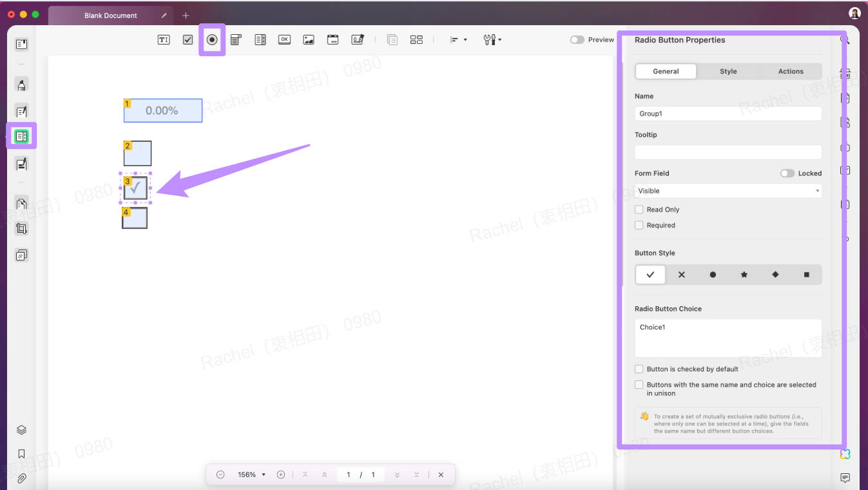
Task: Open the alignment options dropdown
Action: click(x=458, y=39)
